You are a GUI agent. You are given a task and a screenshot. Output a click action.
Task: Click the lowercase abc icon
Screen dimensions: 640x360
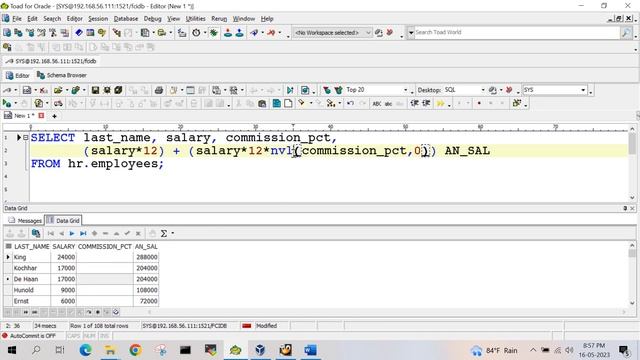[388, 103]
